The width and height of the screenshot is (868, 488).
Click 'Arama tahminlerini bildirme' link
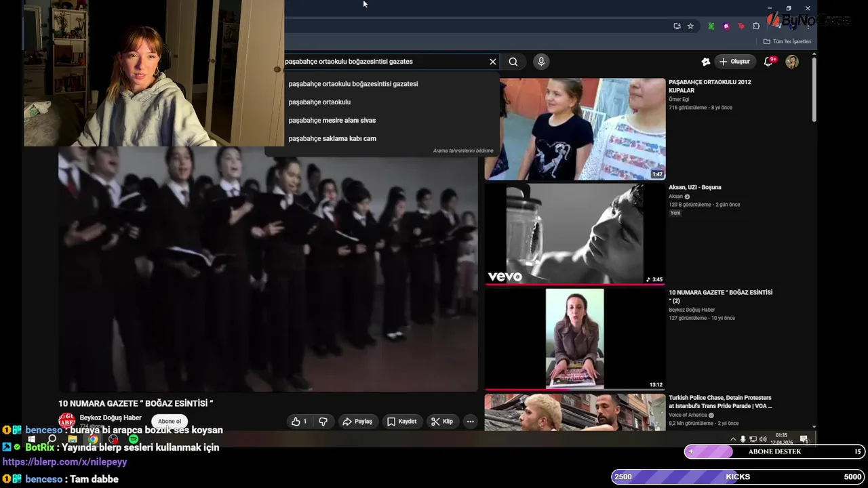463,151
